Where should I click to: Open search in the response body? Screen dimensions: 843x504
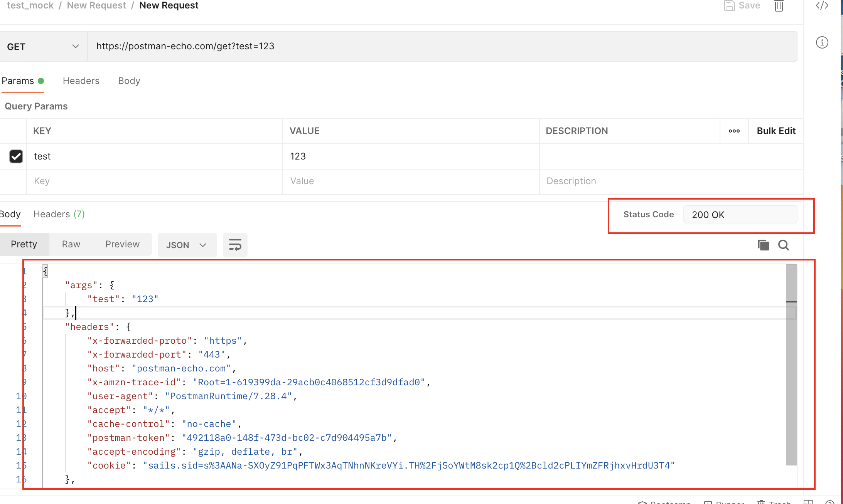click(x=783, y=245)
